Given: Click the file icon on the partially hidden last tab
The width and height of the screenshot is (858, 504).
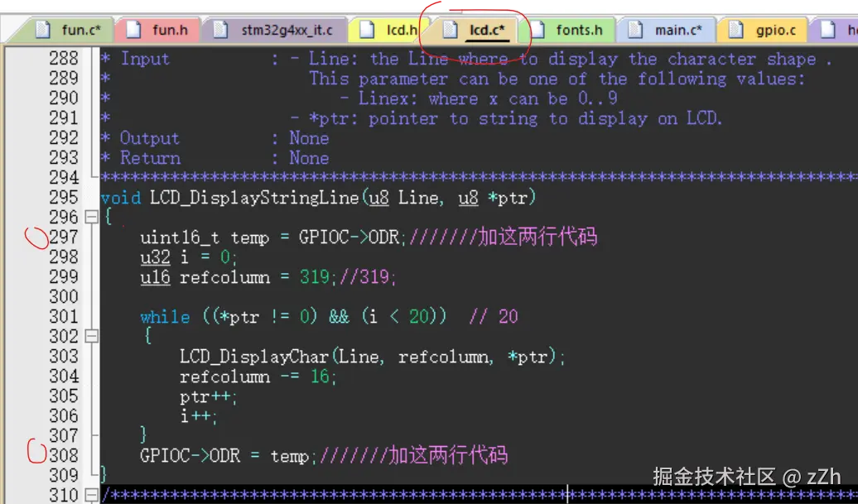Looking at the screenshot, I should click(827, 31).
